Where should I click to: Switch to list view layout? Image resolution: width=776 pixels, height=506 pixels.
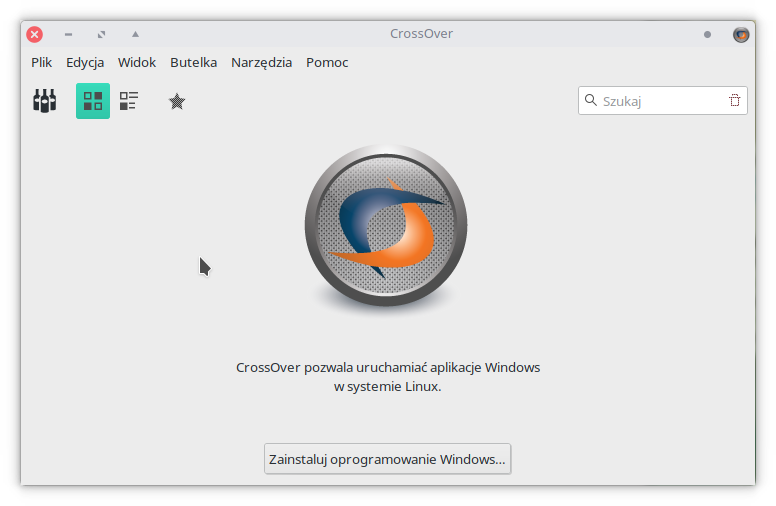[x=129, y=101]
